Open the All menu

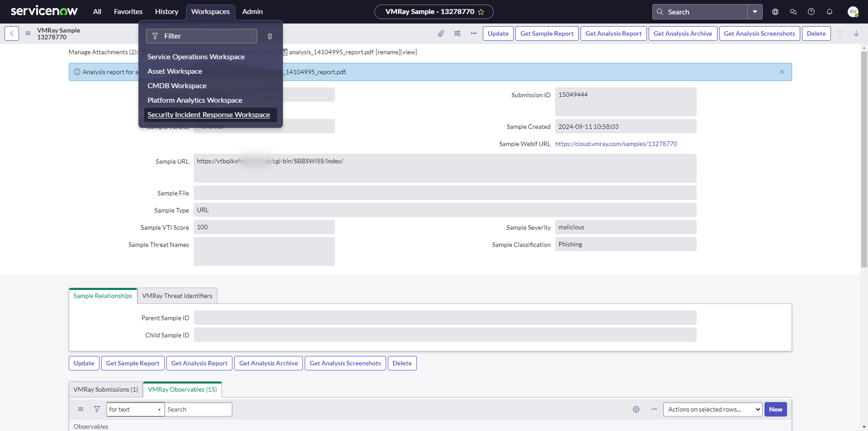point(97,12)
